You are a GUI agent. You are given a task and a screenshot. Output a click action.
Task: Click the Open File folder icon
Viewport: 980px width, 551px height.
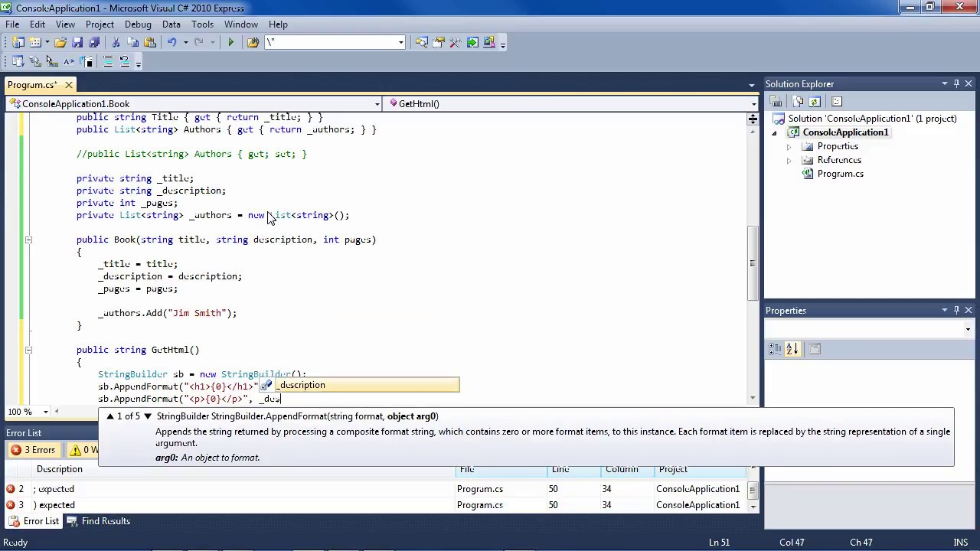coord(60,42)
